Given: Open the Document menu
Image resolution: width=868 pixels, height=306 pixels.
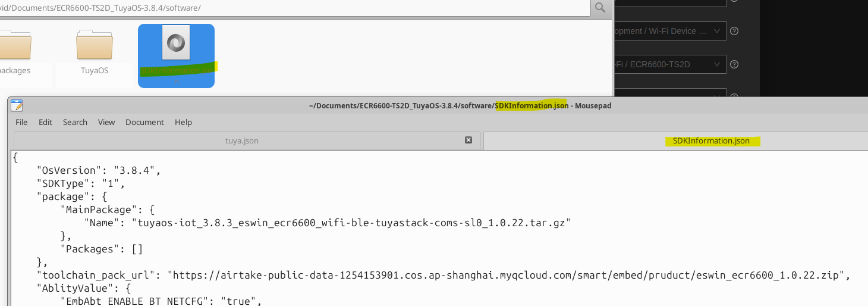Looking at the screenshot, I should point(144,122).
